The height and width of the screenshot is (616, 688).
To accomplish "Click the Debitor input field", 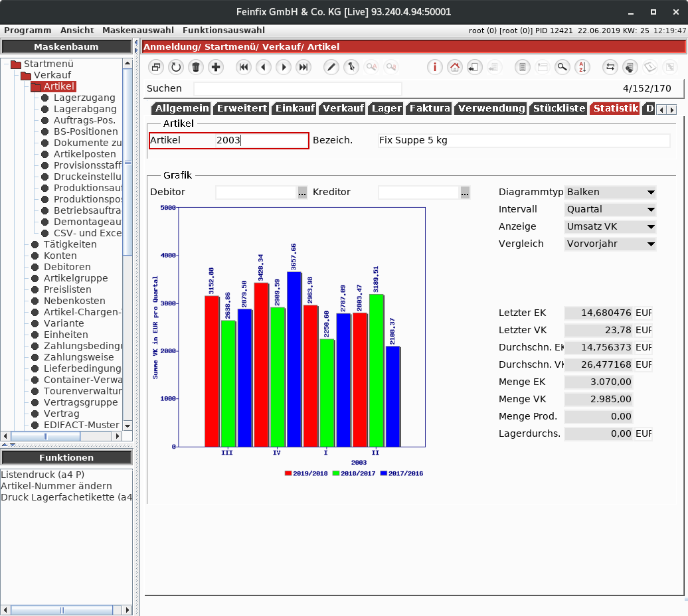I will 256,193.
